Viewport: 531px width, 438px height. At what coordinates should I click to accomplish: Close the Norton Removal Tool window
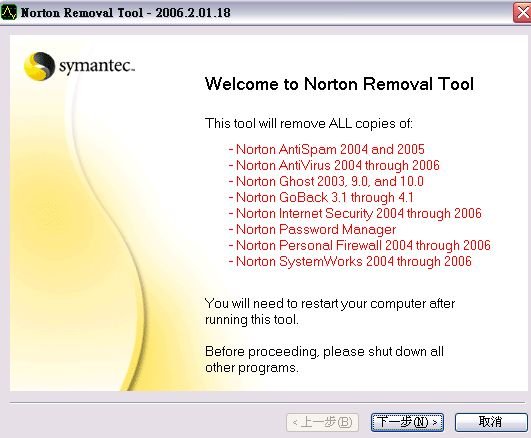[x=522, y=13]
